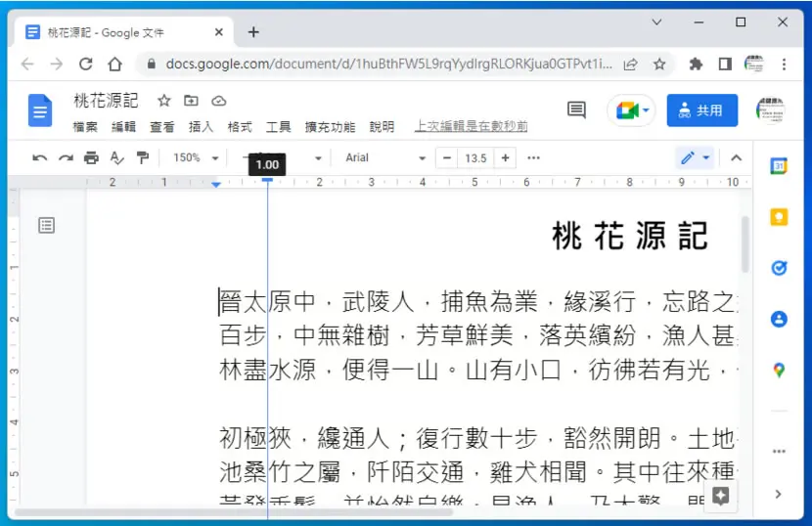Expand the editing mode pencil dropdown
The width and height of the screenshot is (812, 526).
click(696, 158)
